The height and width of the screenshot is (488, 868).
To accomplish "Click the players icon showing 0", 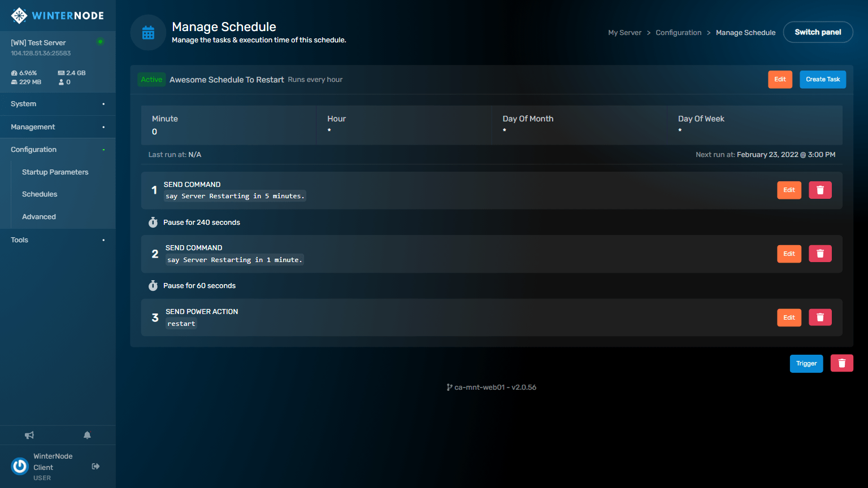I will [61, 82].
